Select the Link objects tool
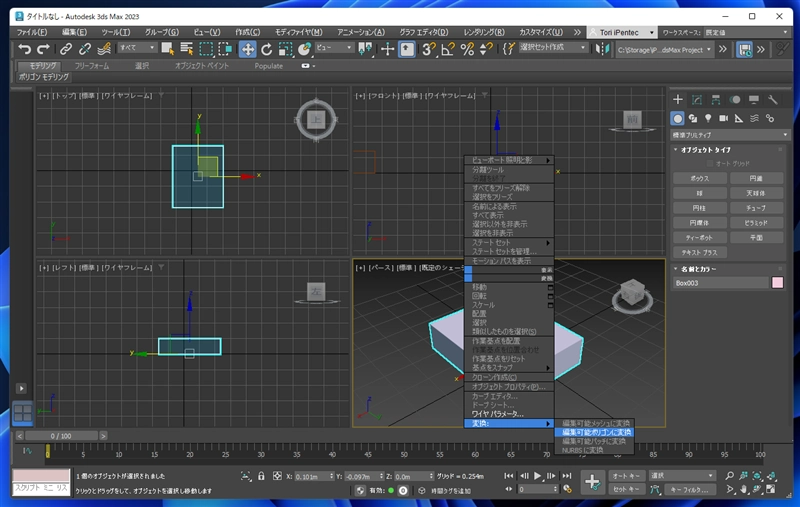 coord(66,49)
